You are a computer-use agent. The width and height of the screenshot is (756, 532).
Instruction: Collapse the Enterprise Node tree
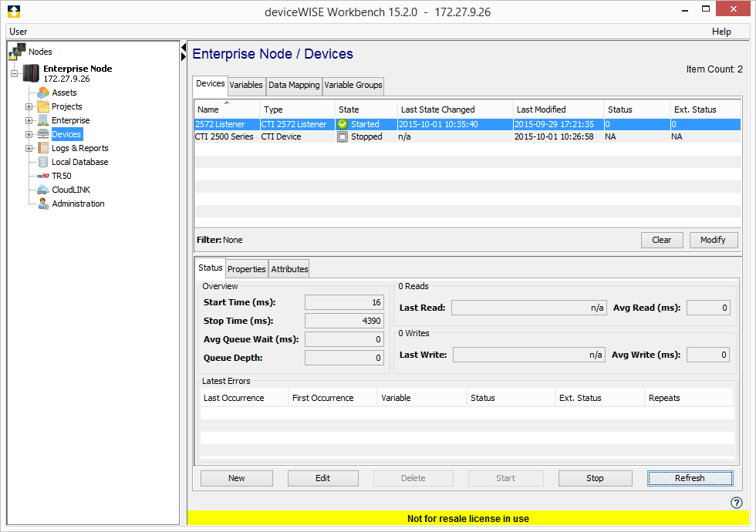point(14,74)
